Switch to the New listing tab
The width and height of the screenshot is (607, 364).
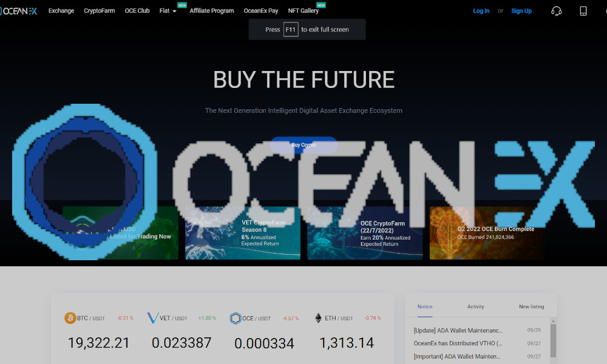531,306
